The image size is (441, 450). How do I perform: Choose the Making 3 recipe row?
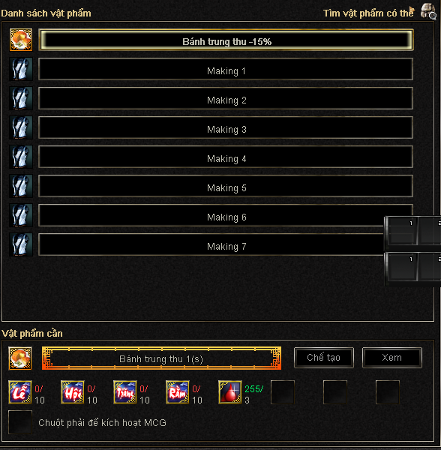tap(226, 128)
